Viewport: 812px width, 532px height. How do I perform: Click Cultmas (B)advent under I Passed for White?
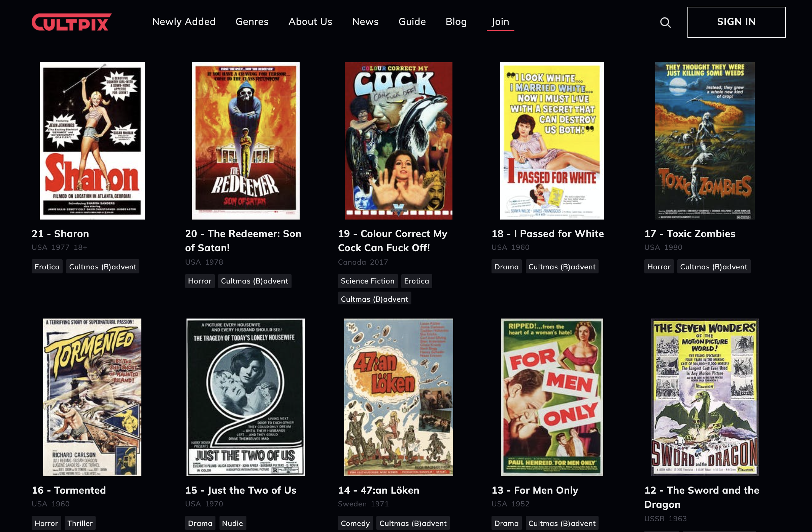562,267
